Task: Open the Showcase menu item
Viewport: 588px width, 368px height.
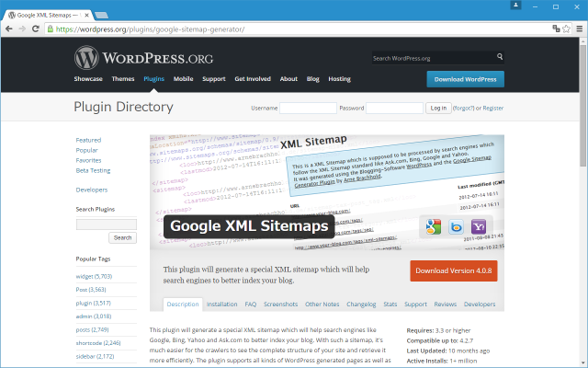Action: click(x=88, y=79)
